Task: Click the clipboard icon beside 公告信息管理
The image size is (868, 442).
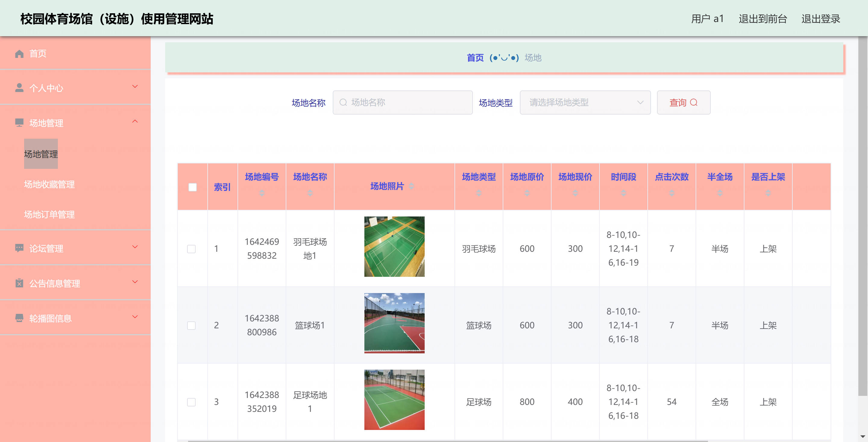Action: 19,283
